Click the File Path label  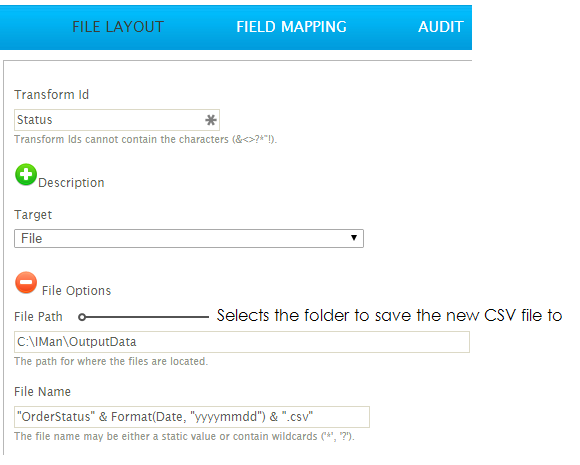(x=38, y=317)
